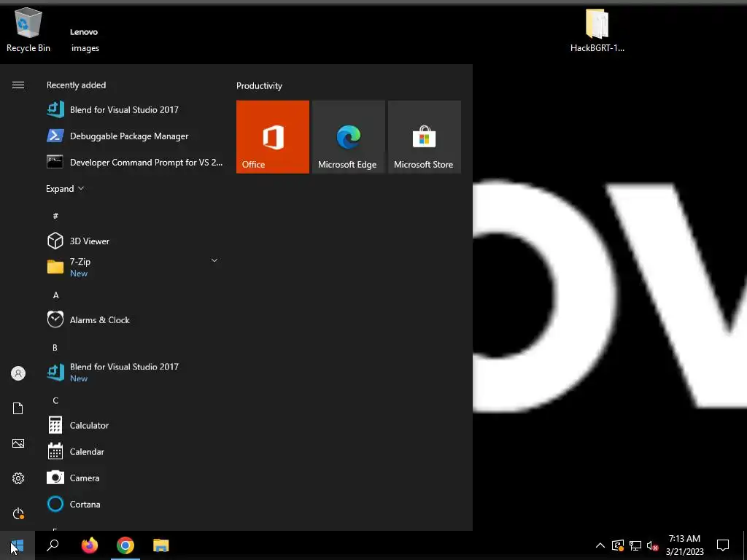Open 3D Viewer app

pyautogui.click(x=135, y=241)
